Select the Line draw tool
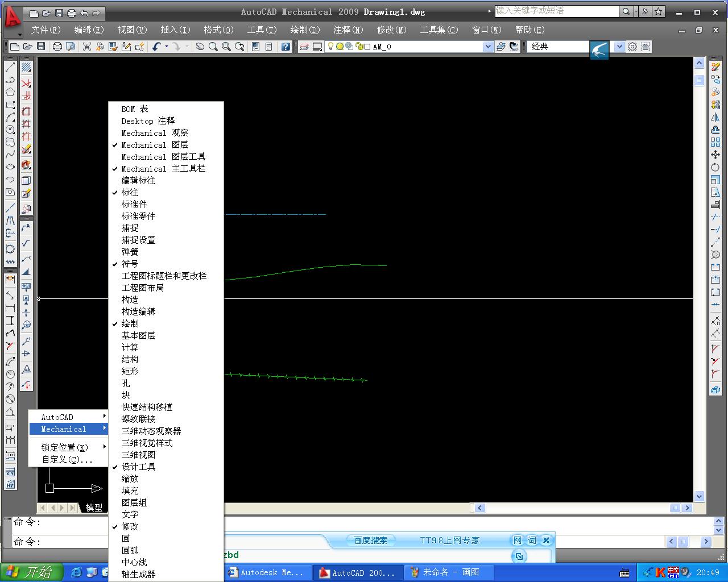This screenshot has width=728, height=582. pos(10,67)
